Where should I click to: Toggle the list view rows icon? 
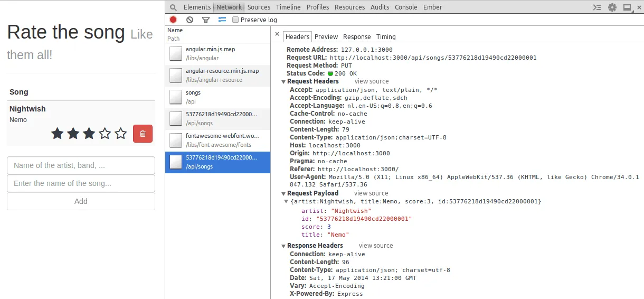222,20
